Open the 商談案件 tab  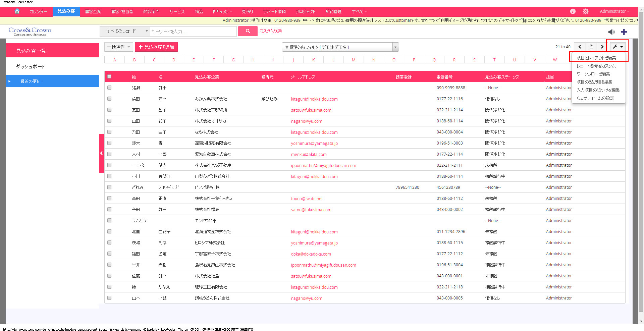(151, 12)
